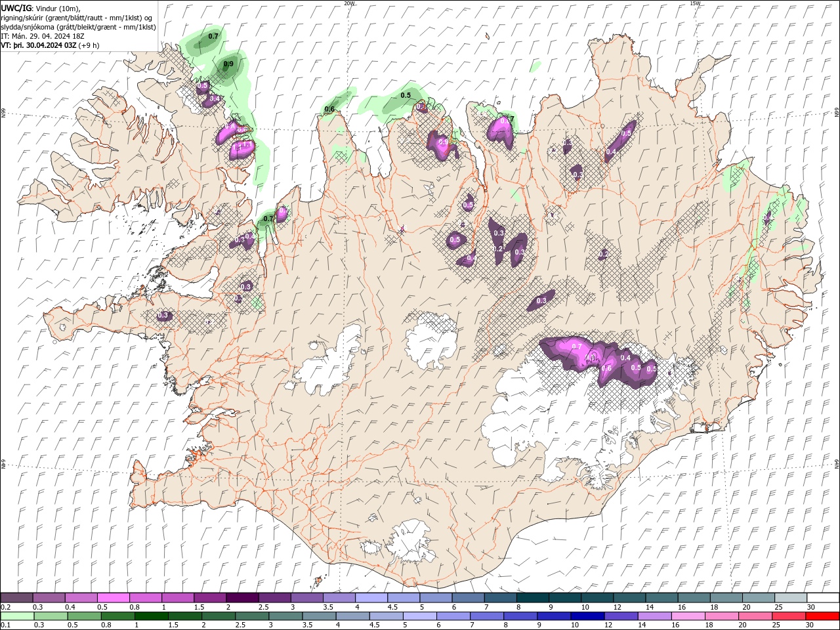The height and width of the screenshot is (630, 840).
Task: Pick the rain scale swatch between 3 and 3.5
Action: [285, 616]
